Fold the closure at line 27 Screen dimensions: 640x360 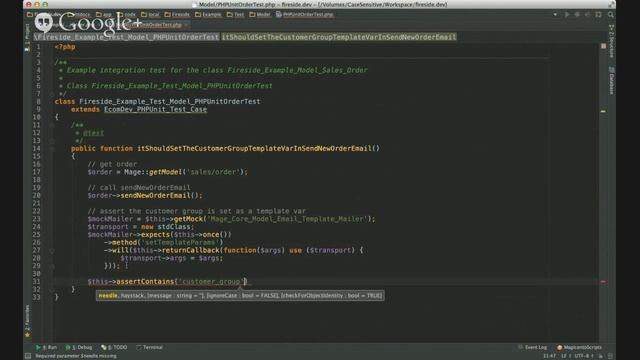coord(52,251)
